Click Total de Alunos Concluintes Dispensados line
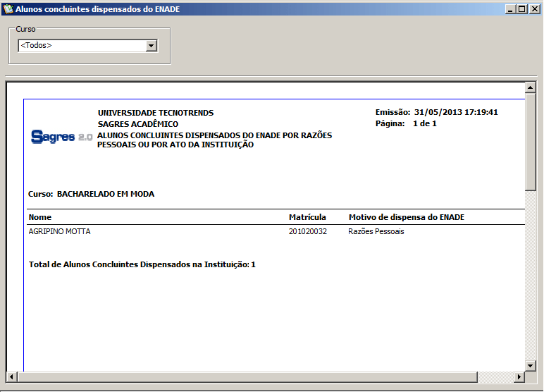This screenshot has width=544, height=392. tap(142, 264)
